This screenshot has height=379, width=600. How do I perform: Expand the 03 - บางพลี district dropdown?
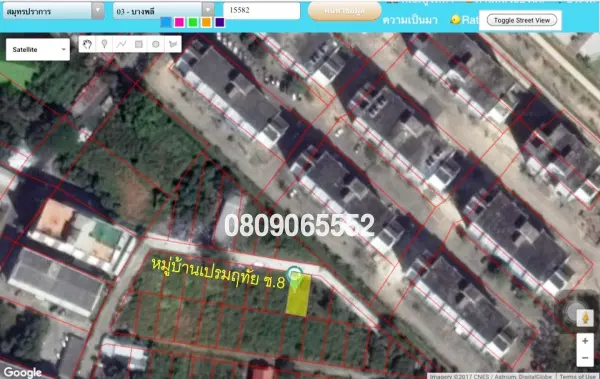click(x=164, y=10)
